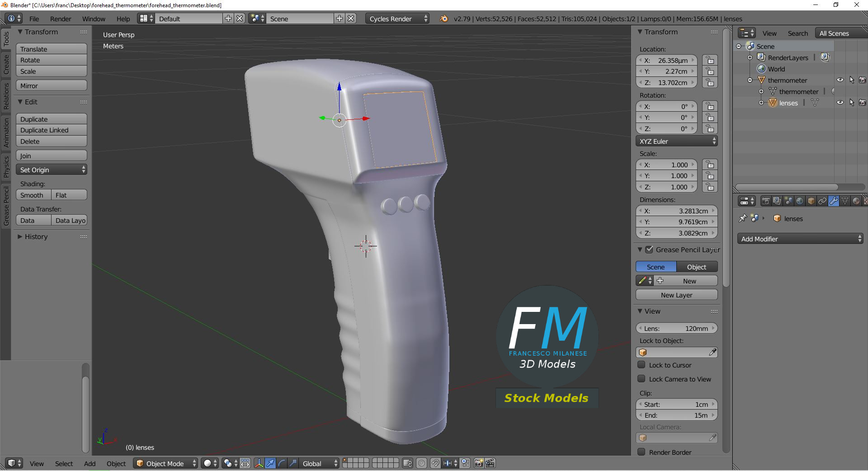Click the New Layer button

click(676, 295)
